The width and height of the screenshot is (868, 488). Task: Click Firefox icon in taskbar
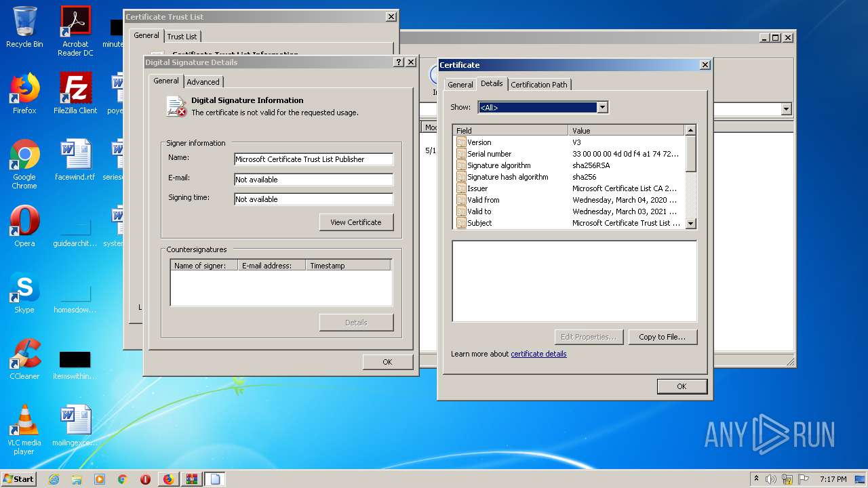pyautogui.click(x=168, y=479)
